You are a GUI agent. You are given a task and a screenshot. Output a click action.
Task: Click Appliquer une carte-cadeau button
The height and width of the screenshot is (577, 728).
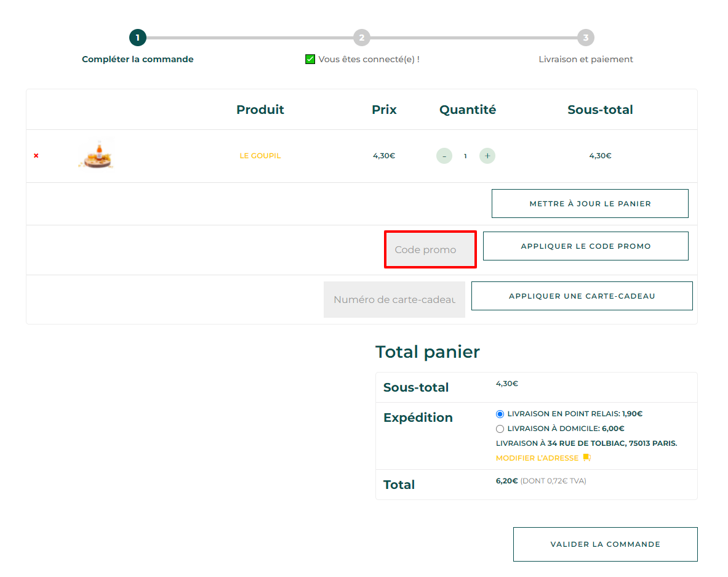[x=582, y=296]
